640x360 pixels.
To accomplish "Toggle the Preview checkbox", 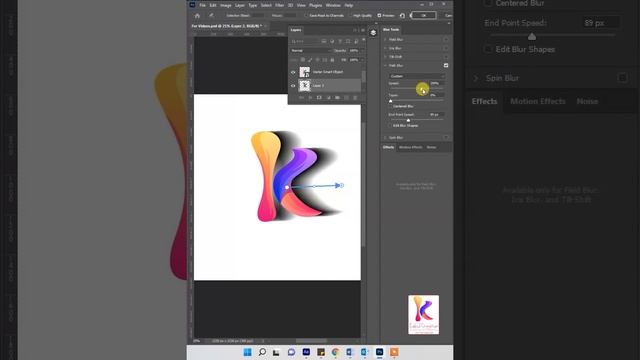I will pyautogui.click(x=379, y=16).
